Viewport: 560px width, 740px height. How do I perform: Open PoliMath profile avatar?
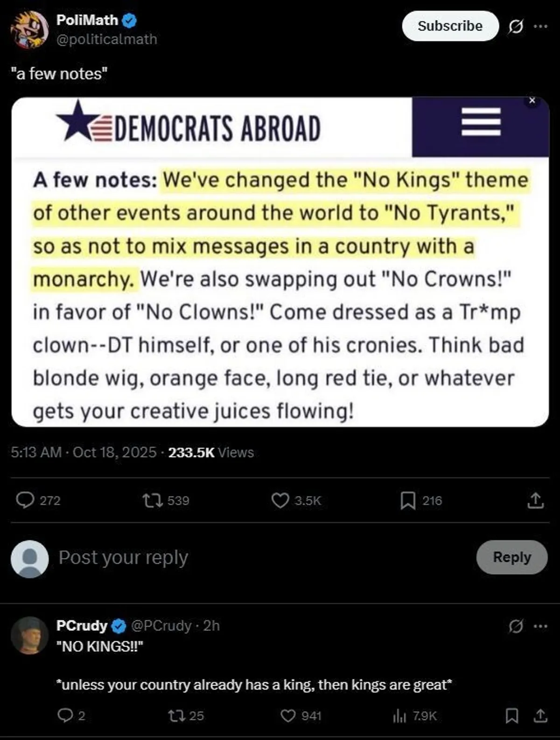(29, 29)
